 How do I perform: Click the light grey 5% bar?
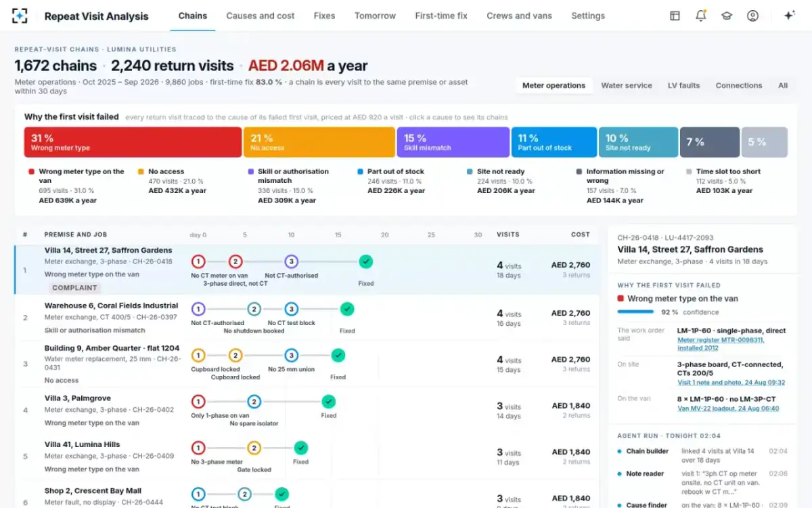(765, 142)
